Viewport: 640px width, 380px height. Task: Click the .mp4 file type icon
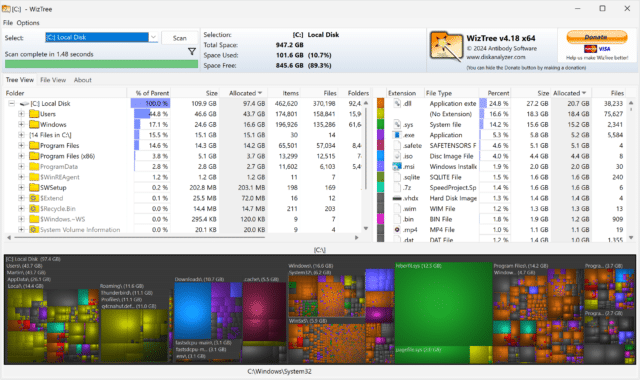click(397, 230)
